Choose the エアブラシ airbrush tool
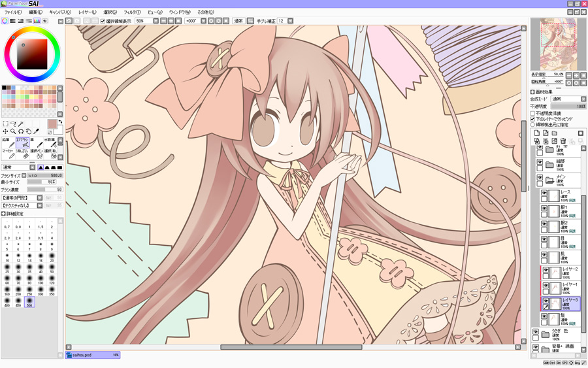The width and height of the screenshot is (588, 368). (x=22, y=142)
